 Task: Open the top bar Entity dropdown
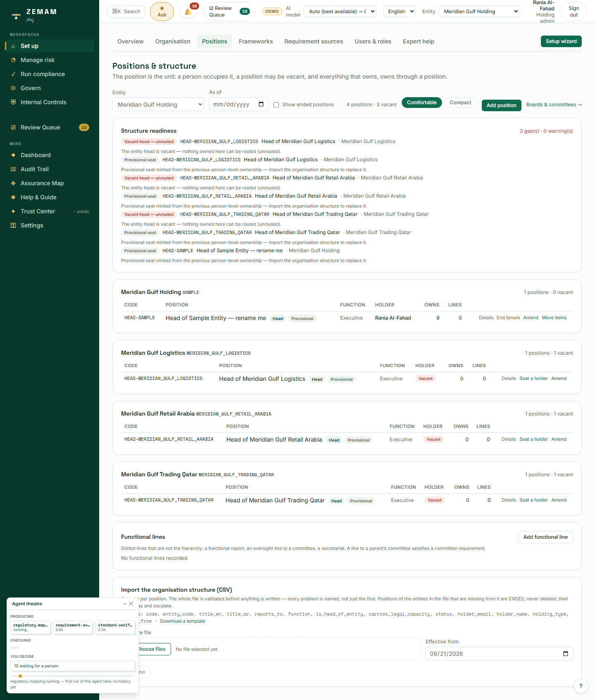tap(479, 12)
